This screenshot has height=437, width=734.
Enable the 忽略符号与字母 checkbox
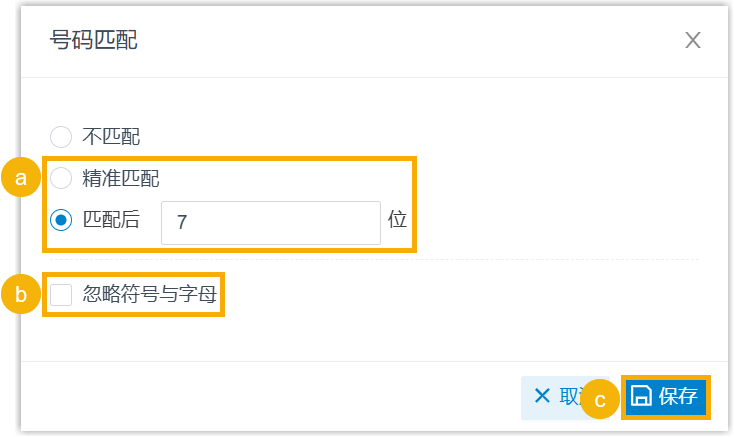61,294
